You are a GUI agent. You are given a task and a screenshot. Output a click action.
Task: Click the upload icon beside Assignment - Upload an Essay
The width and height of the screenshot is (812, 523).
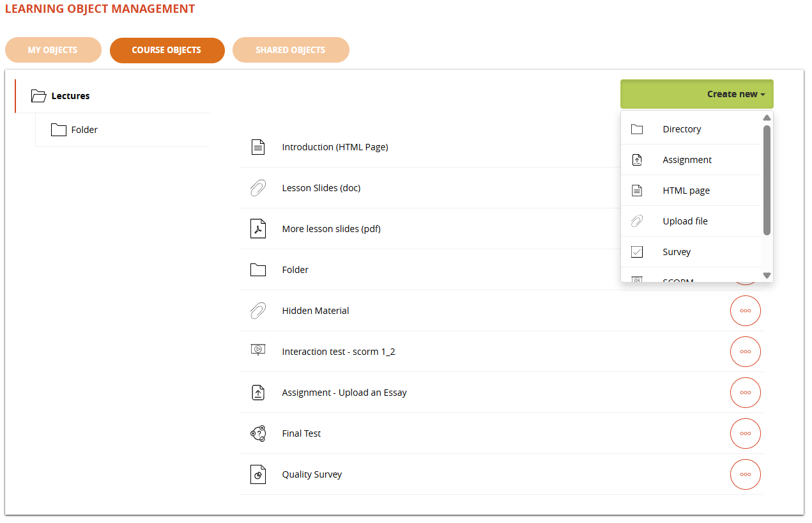[x=257, y=393]
